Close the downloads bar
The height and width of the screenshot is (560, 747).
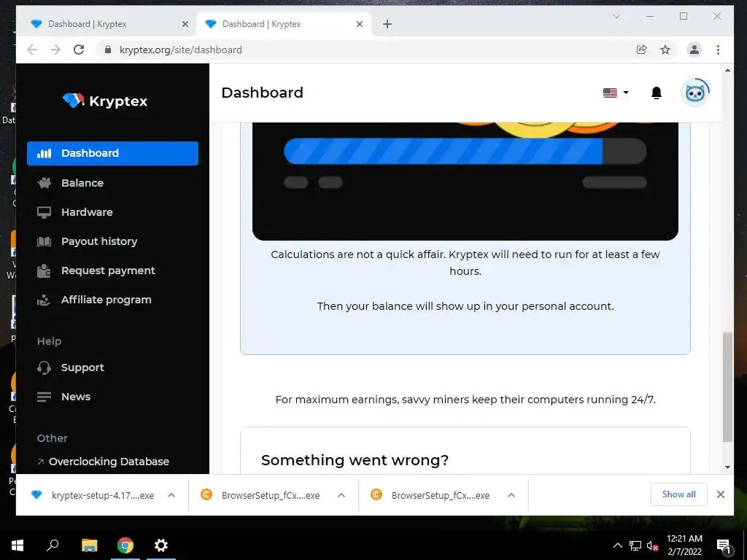[721, 494]
